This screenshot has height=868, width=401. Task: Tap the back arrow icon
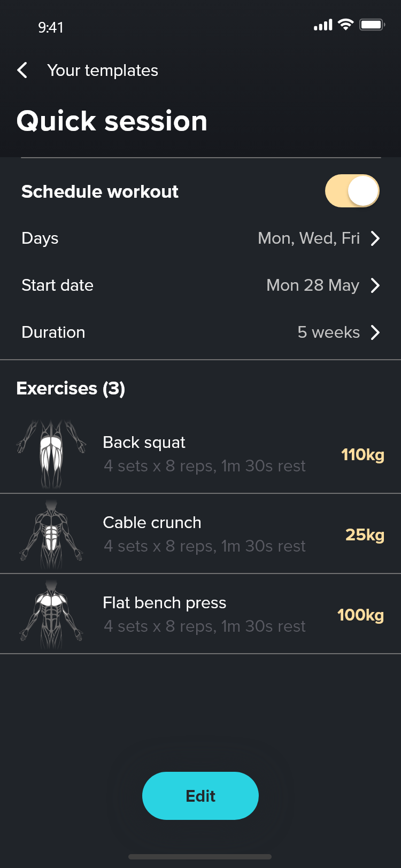22,70
